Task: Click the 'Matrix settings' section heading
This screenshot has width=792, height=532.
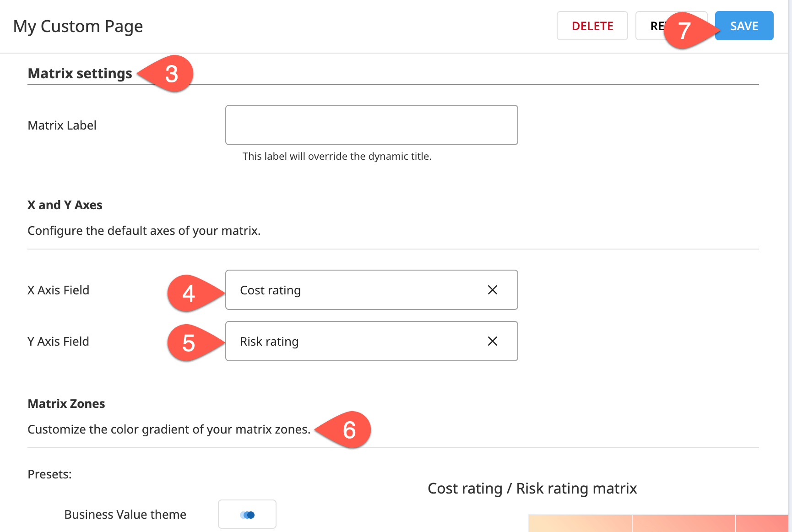Action: 80,73
